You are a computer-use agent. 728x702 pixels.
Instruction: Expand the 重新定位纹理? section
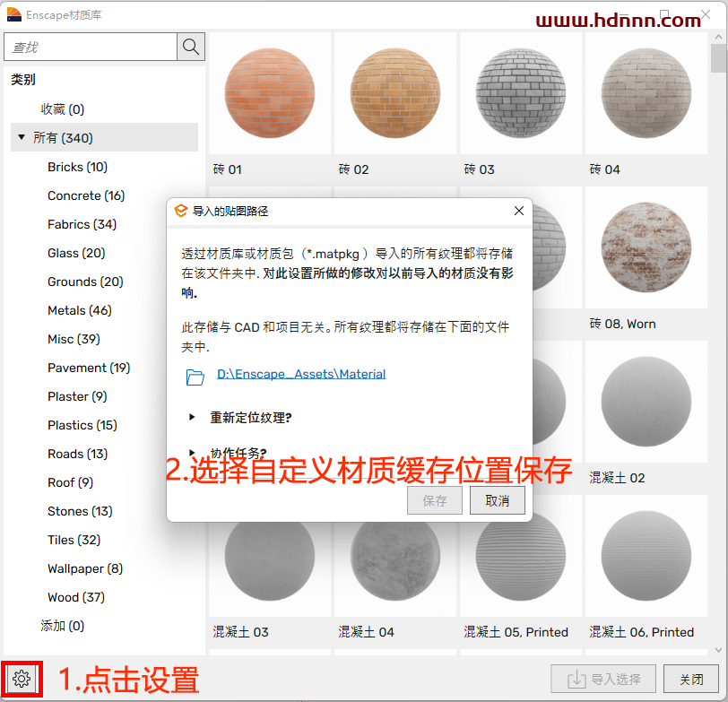click(x=192, y=417)
